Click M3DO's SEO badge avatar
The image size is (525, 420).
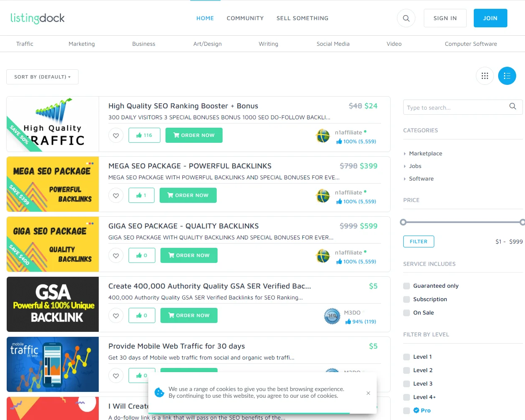click(332, 316)
